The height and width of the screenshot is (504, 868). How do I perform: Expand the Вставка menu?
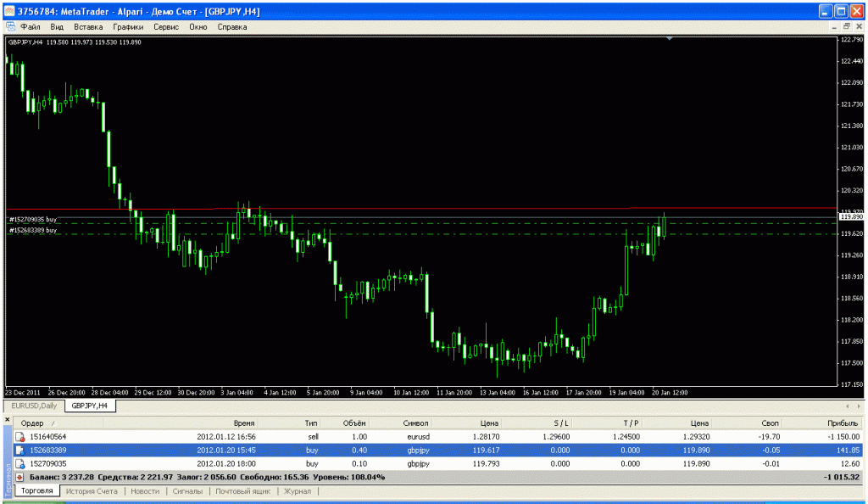(x=88, y=26)
